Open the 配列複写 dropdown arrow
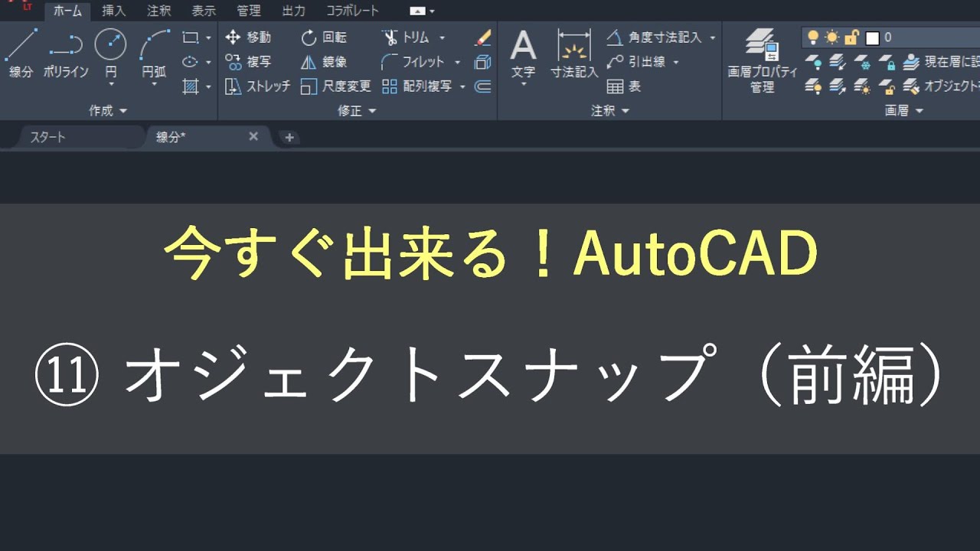The height and width of the screenshot is (551, 980). [462, 86]
